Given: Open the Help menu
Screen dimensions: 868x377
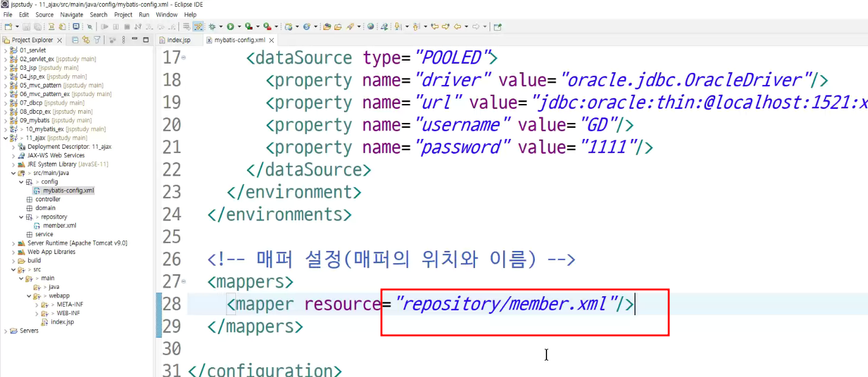Looking at the screenshot, I should (191, 15).
